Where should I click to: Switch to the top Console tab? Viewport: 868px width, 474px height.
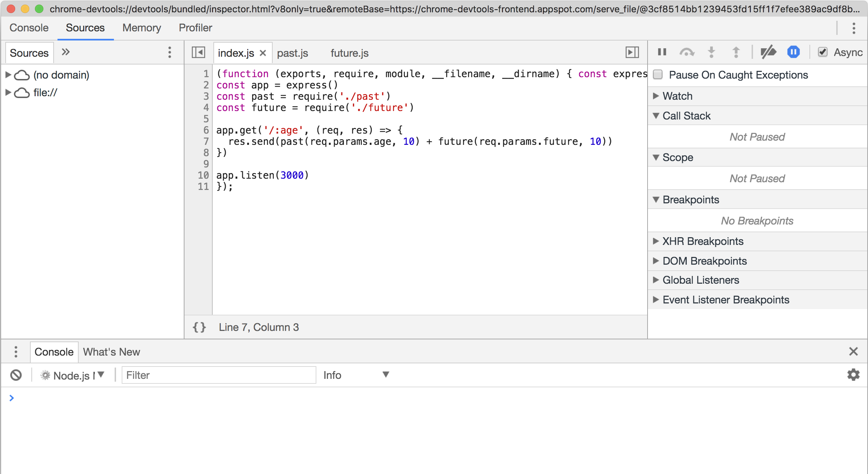(29, 28)
